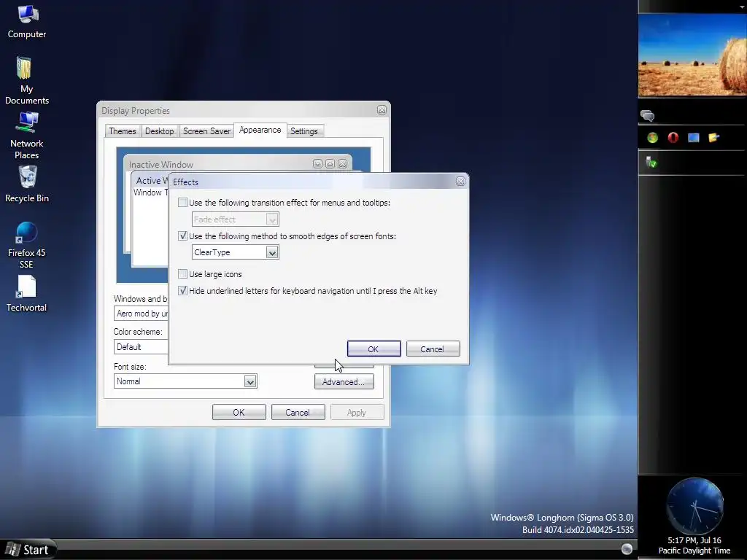747x560 pixels.
Task: Open the Start menu
Action: pyautogui.click(x=28, y=550)
